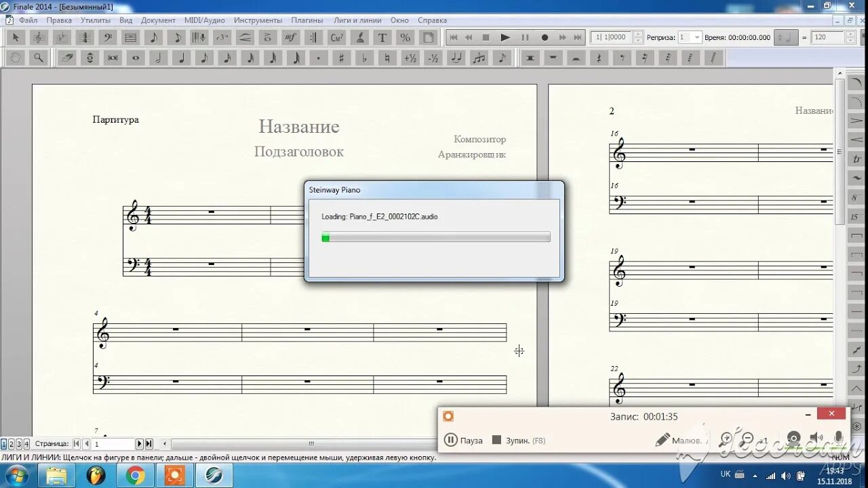Open the Документ menu

point(158,20)
